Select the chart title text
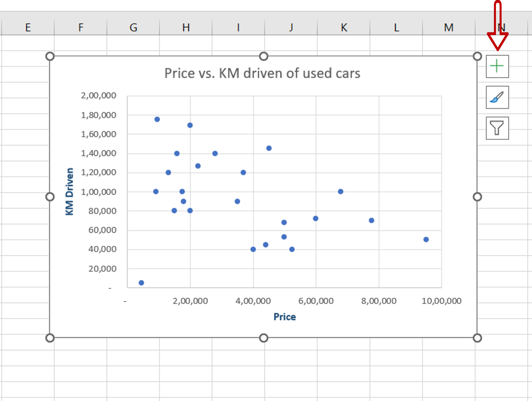This screenshot has width=532, height=401. [x=262, y=73]
